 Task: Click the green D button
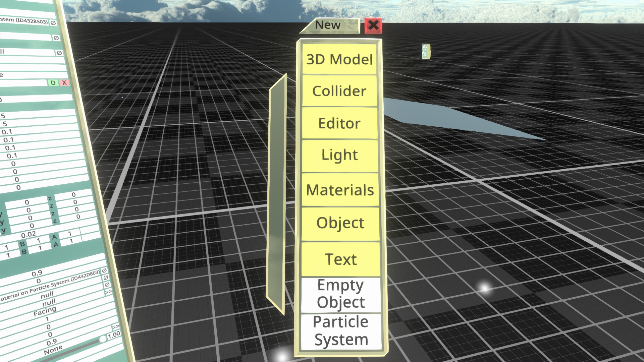(53, 83)
